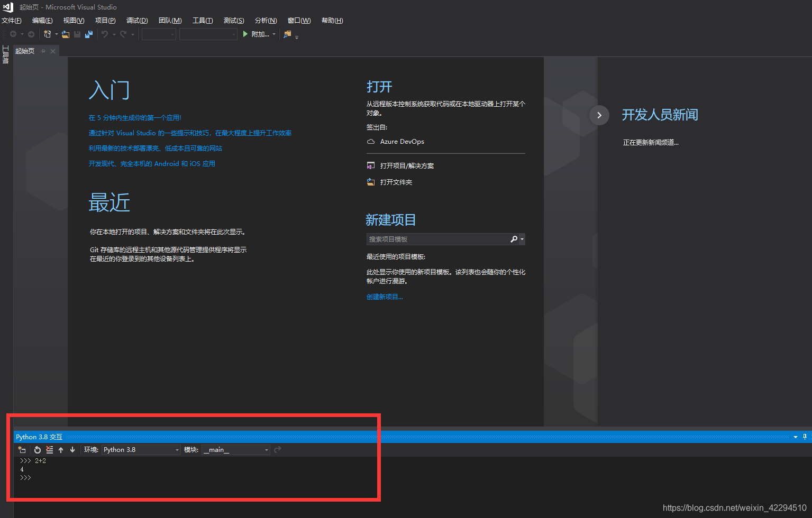Viewport: 812px width, 518px height.
Task: Open link 在 5 分钟内生成你的第一个应用
Action: (x=135, y=118)
